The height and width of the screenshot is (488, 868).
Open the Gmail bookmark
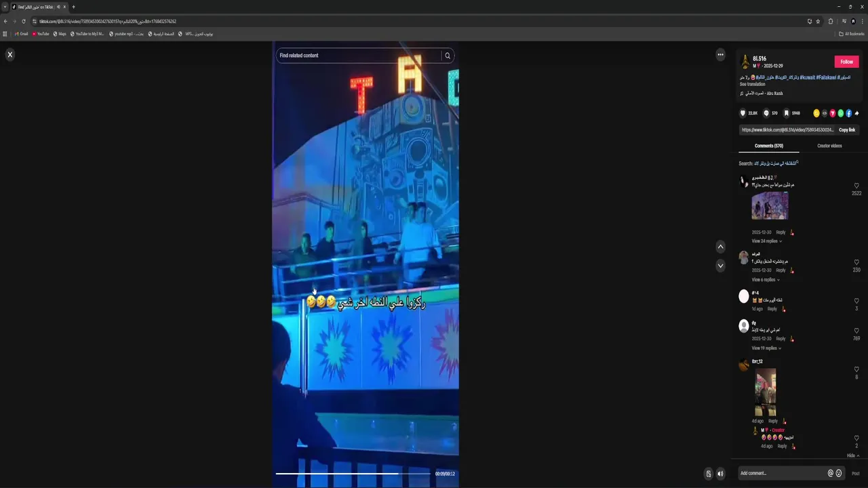click(x=22, y=34)
